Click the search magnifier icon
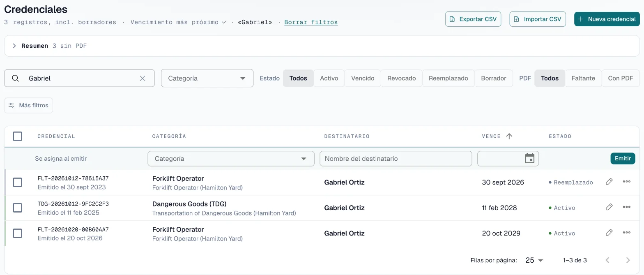This screenshot has height=275, width=644. tap(15, 78)
